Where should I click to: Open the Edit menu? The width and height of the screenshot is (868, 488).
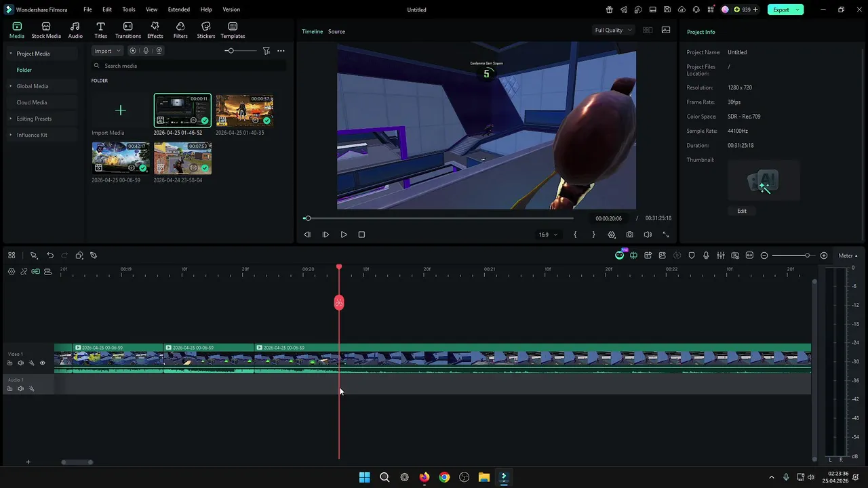[107, 9]
